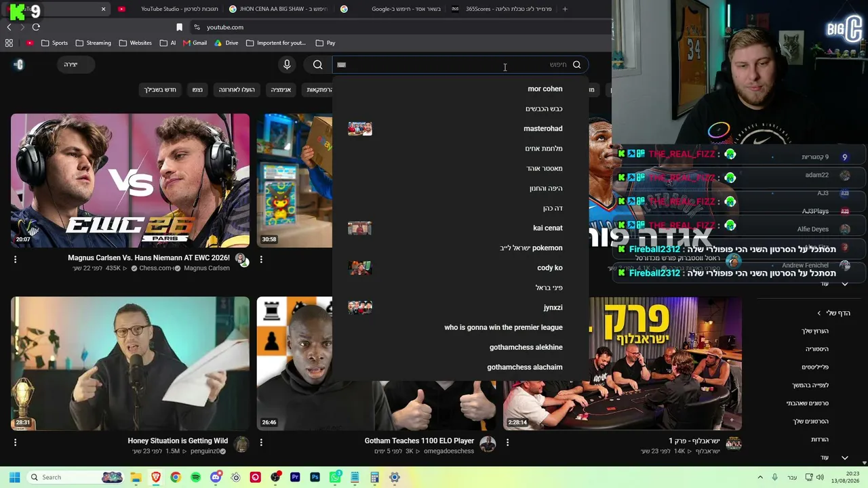Viewport: 868px width, 488px height.
Task: Open options menu for Magnus Carlsen video
Action: [15, 259]
